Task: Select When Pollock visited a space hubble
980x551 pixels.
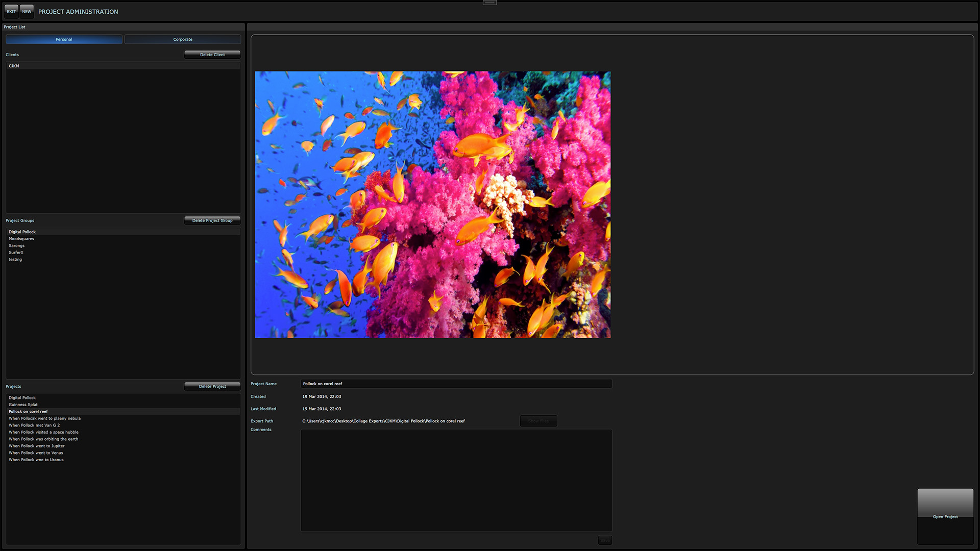Action: tap(123, 432)
